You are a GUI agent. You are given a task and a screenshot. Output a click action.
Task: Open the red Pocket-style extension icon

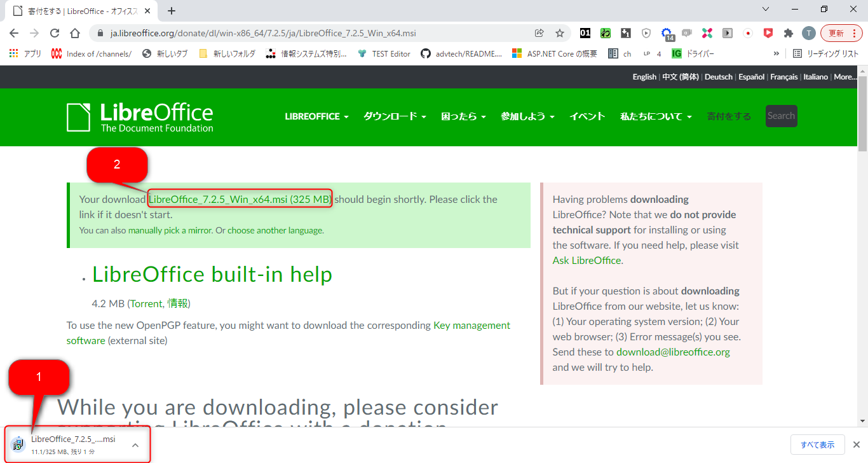[x=768, y=33]
